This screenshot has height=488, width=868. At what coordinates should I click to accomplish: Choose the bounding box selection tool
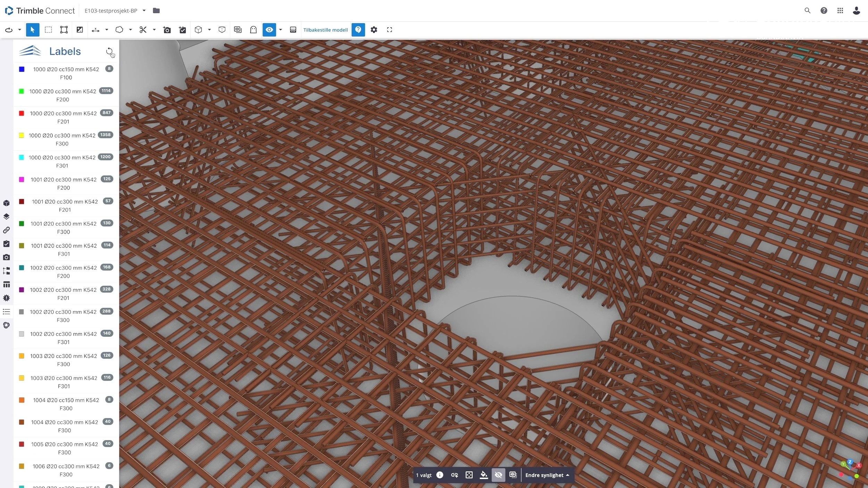point(64,30)
